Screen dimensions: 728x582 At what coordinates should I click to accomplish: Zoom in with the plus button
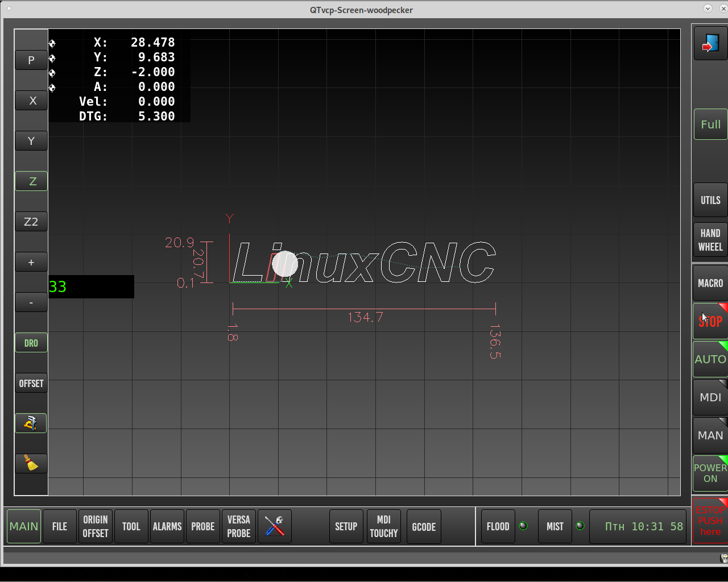(31, 262)
